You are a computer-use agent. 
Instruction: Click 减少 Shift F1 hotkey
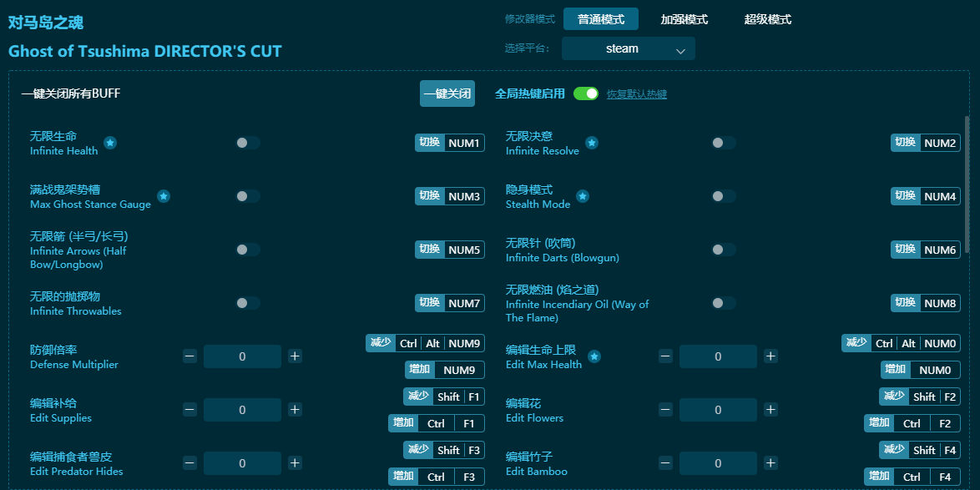tap(444, 397)
